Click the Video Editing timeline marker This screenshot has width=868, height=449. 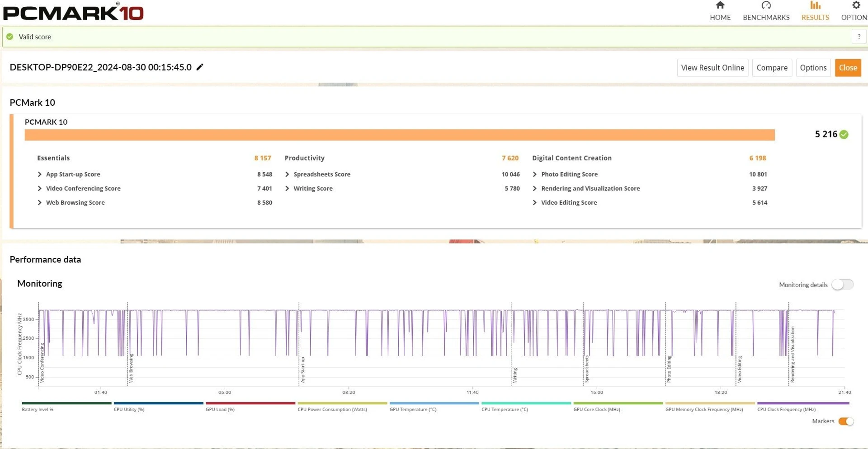[x=740, y=369]
